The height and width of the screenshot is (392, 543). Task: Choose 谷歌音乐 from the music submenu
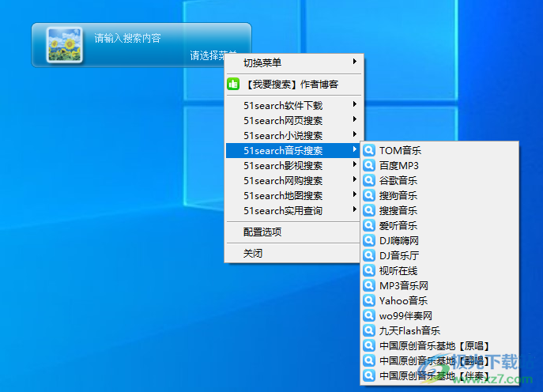[x=439, y=180]
